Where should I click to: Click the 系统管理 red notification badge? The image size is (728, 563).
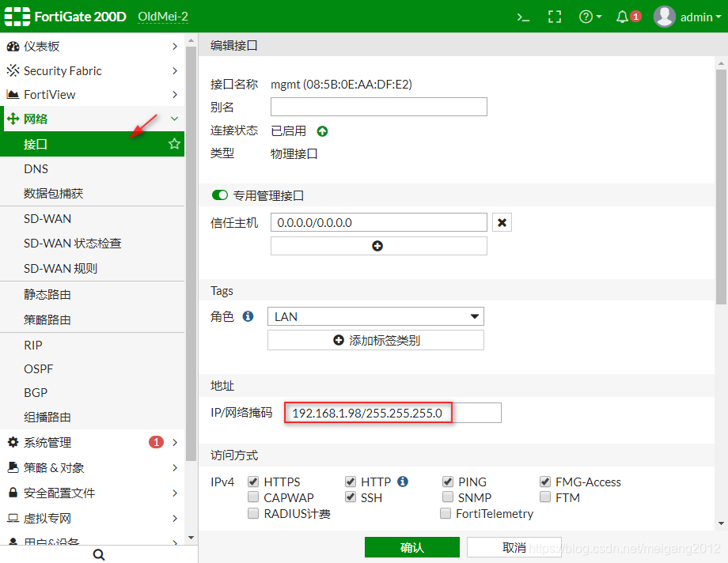(156, 442)
